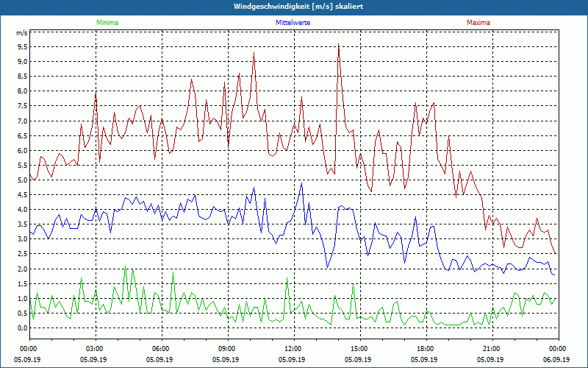Click the "m/s" unit label on the axis
The height and width of the screenshot is (368, 588).
(21, 33)
